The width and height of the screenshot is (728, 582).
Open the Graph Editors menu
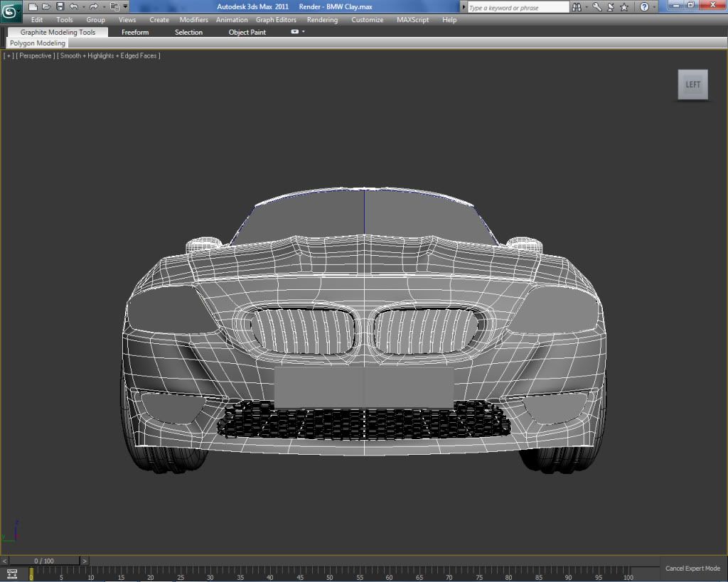[x=276, y=19]
